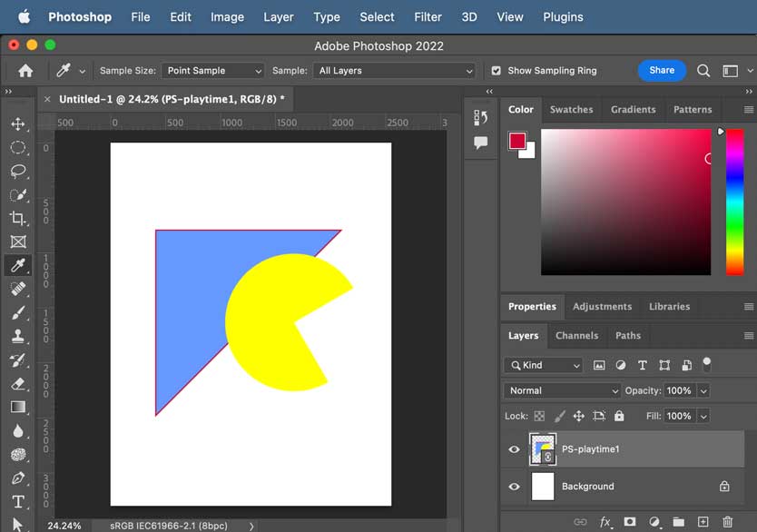Viewport: 757px width, 532px height.
Task: Open the History panel icon
Action: tap(480, 117)
